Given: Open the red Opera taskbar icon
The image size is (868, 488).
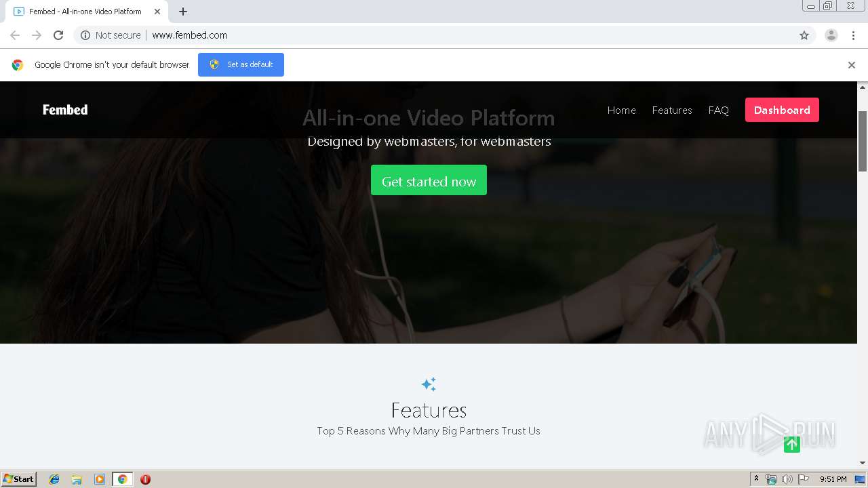Looking at the screenshot, I should (x=145, y=479).
